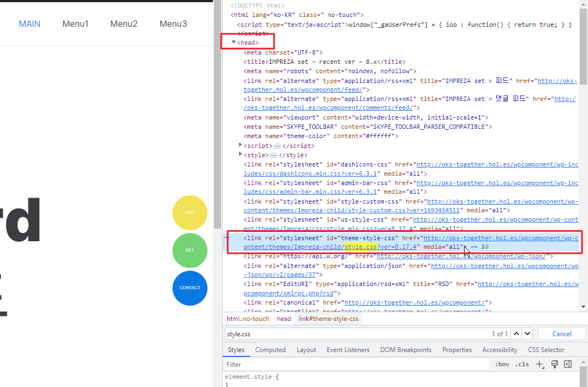This screenshot has width=588, height=387.
Task: Toggle rendering emulations paintbrush icon
Action: tap(554, 364)
